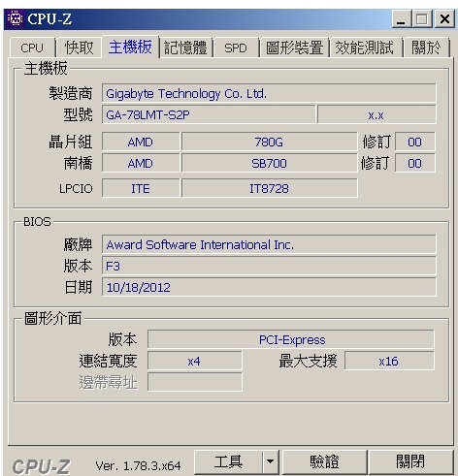This screenshot has width=458, height=476.
Task: Click the 關閉 button
Action: tap(410, 461)
